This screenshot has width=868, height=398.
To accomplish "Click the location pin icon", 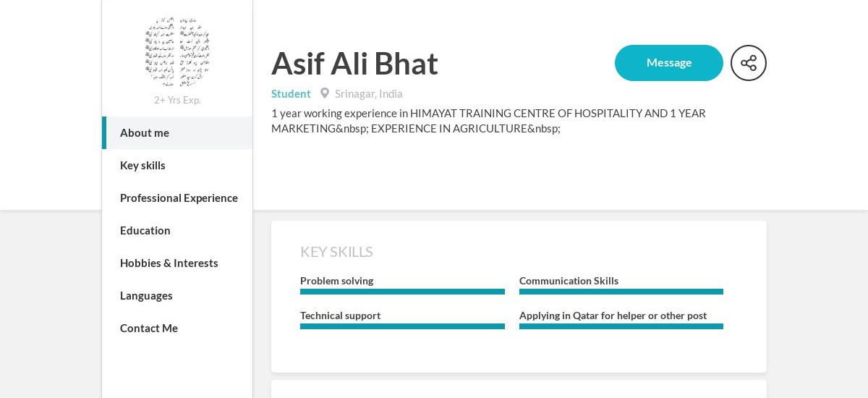I will pos(325,93).
